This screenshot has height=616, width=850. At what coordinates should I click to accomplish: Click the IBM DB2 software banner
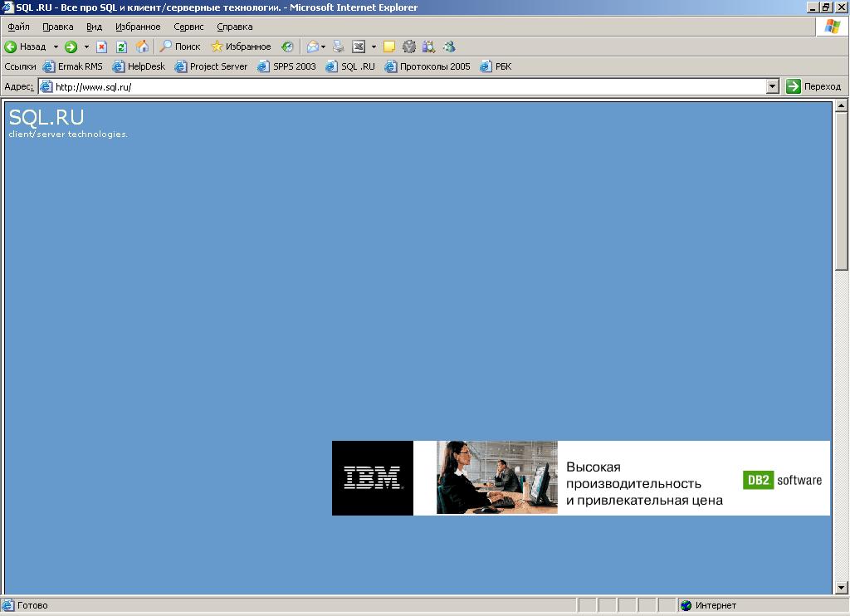pyautogui.click(x=580, y=478)
